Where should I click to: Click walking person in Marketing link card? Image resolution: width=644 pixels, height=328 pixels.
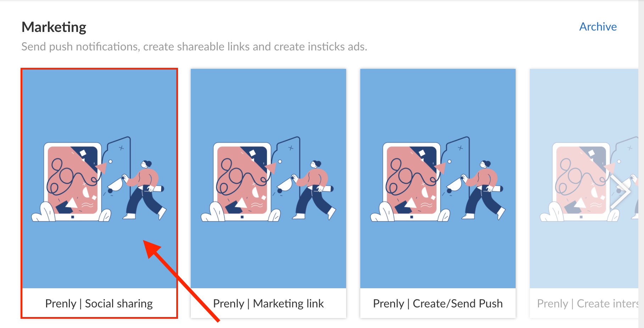[x=314, y=190]
